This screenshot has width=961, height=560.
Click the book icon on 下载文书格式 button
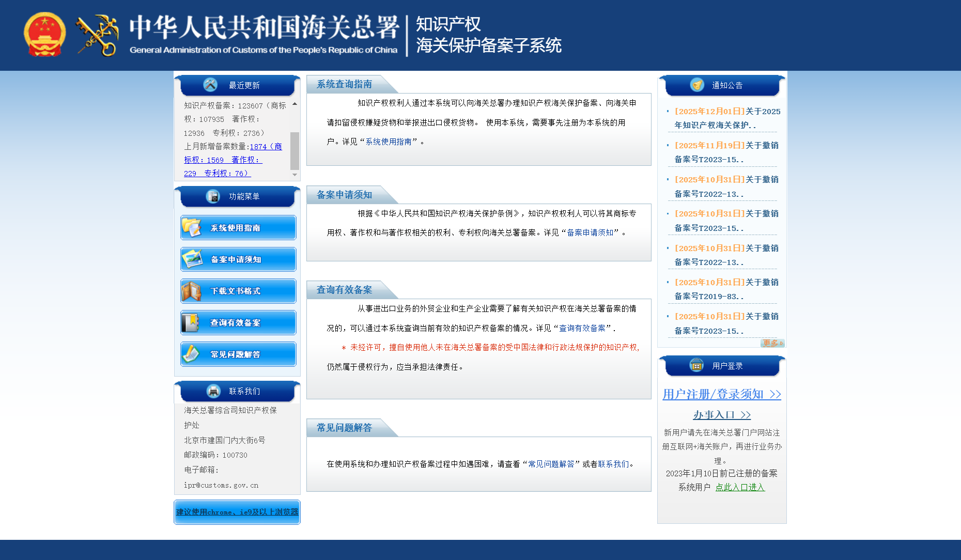click(x=191, y=291)
